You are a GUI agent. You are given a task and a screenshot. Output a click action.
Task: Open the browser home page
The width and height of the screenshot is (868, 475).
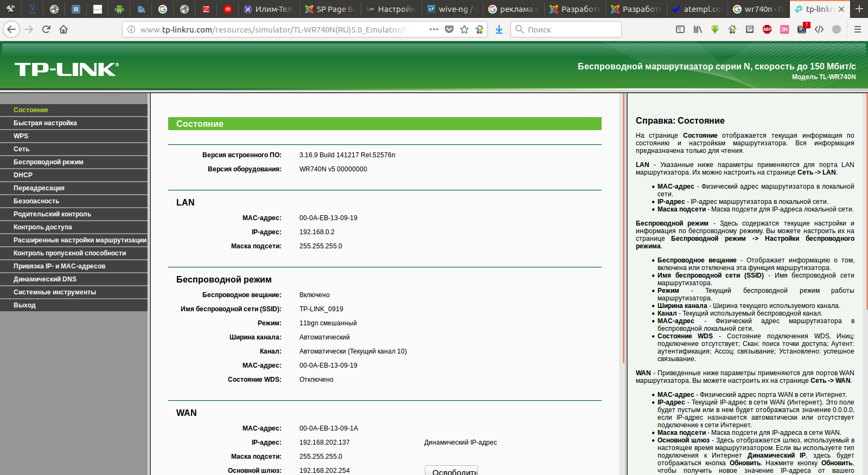coord(63,29)
